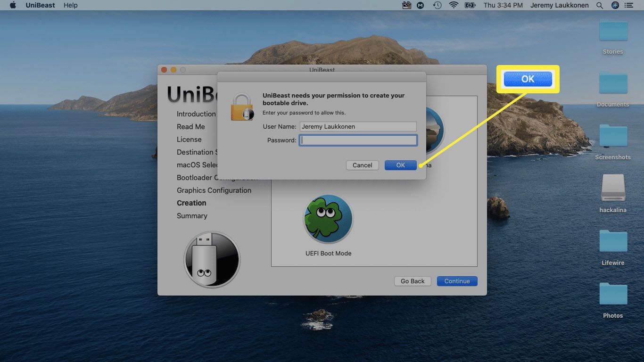The width and height of the screenshot is (644, 362).
Task: Open Time Machine menu bar icon
Action: click(x=438, y=5)
